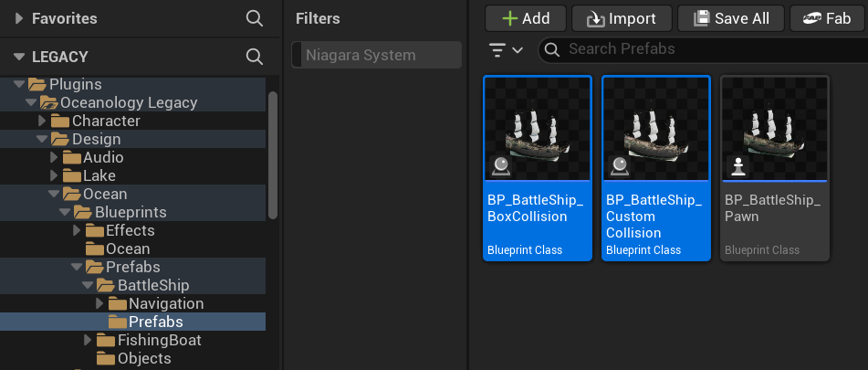Toggle the Niagara System filter

coord(376,55)
